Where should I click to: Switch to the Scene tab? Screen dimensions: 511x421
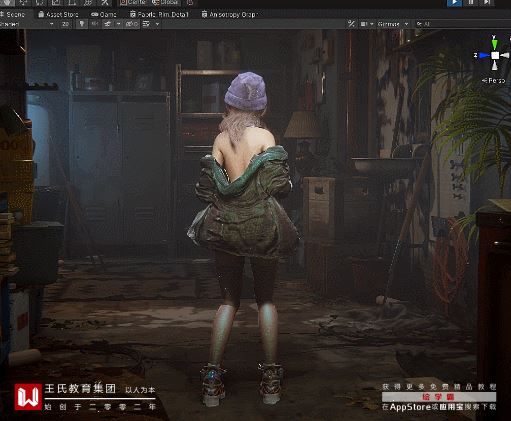point(14,14)
